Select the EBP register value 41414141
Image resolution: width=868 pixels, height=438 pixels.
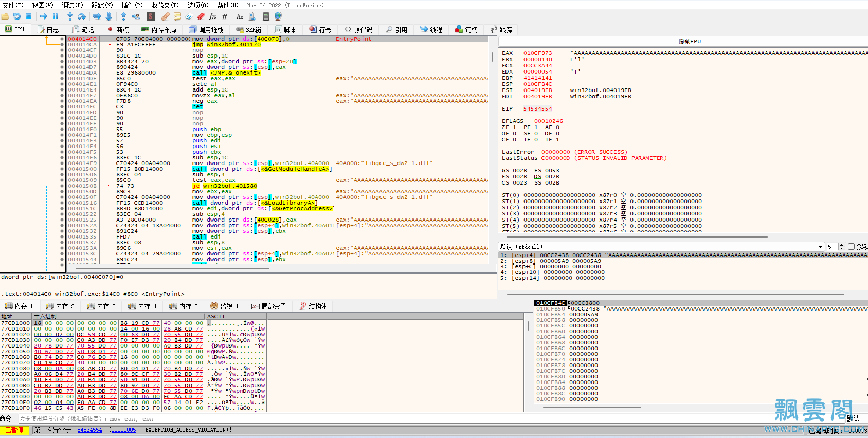[537, 78]
